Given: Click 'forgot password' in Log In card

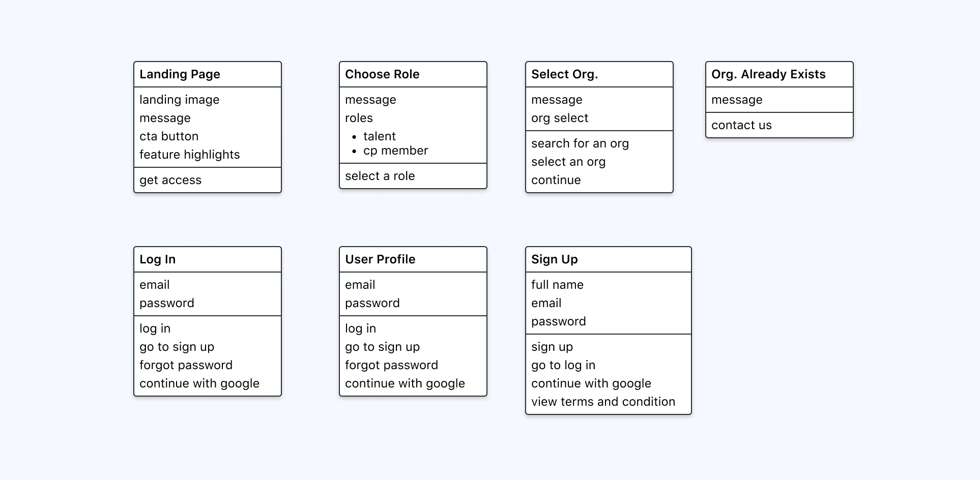Looking at the screenshot, I should (x=186, y=365).
